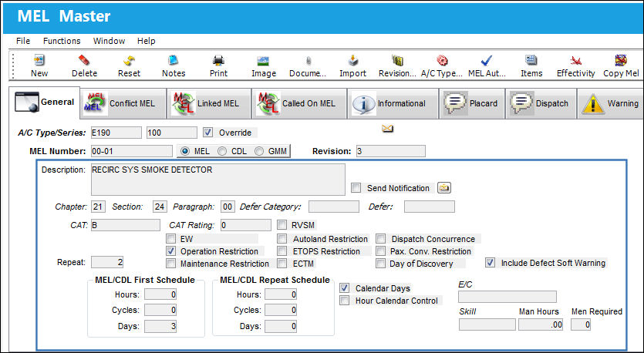Click the Revision field

pyautogui.click(x=390, y=151)
